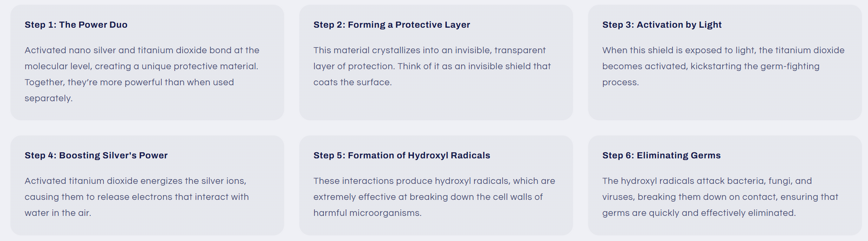Click the "Step 1: The Power Duo" heading

click(x=76, y=25)
